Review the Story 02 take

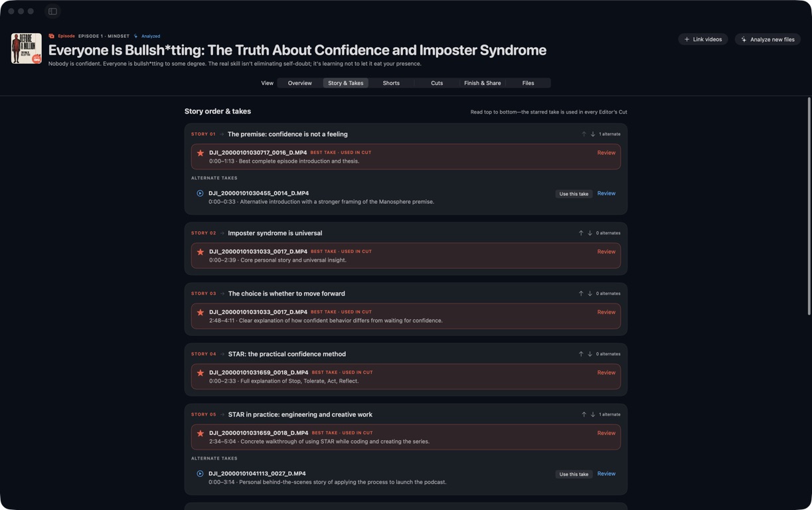(x=606, y=252)
